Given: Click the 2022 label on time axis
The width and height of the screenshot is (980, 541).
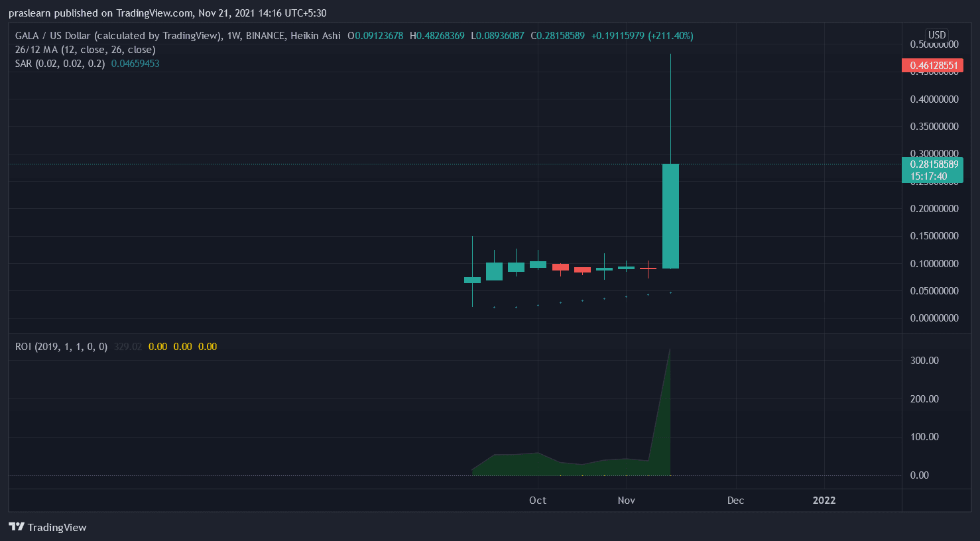Looking at the screenshot, I should (x=824, y=501).
